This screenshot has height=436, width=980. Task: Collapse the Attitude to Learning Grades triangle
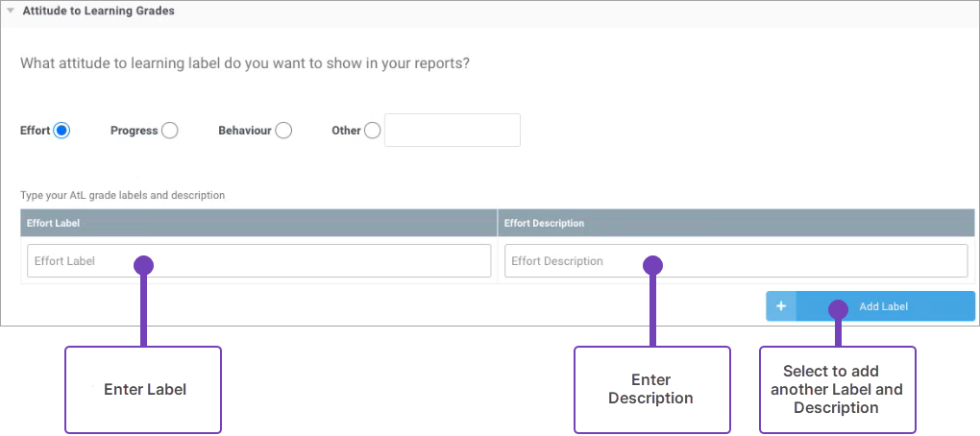(11, 12)
